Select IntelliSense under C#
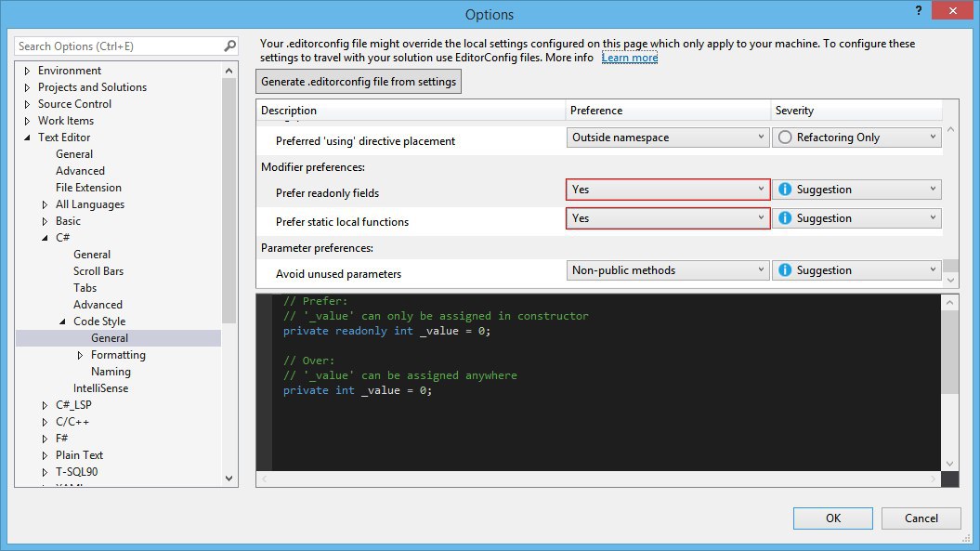980x551 pixels. (x=100, y=388)
